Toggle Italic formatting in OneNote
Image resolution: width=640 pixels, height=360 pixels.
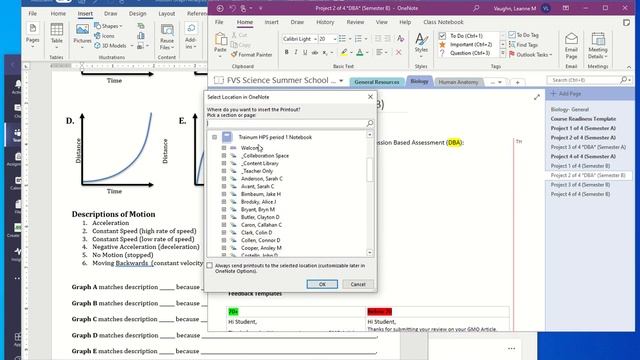296,52
